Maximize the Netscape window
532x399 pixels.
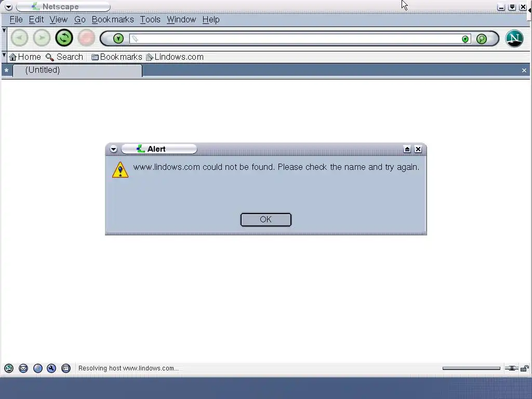(x=512, y=7)
